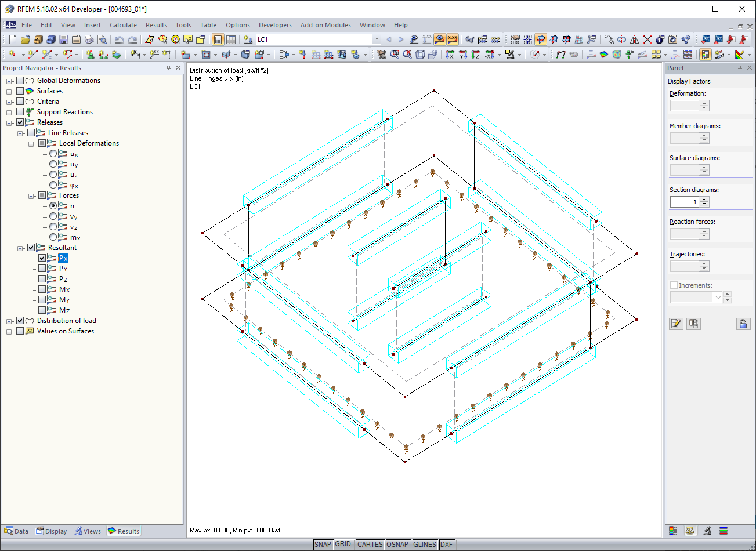Viewport: 756px width, 551px height.
Task: Check the Support Reactions checkbox
Action: (20, 112)
